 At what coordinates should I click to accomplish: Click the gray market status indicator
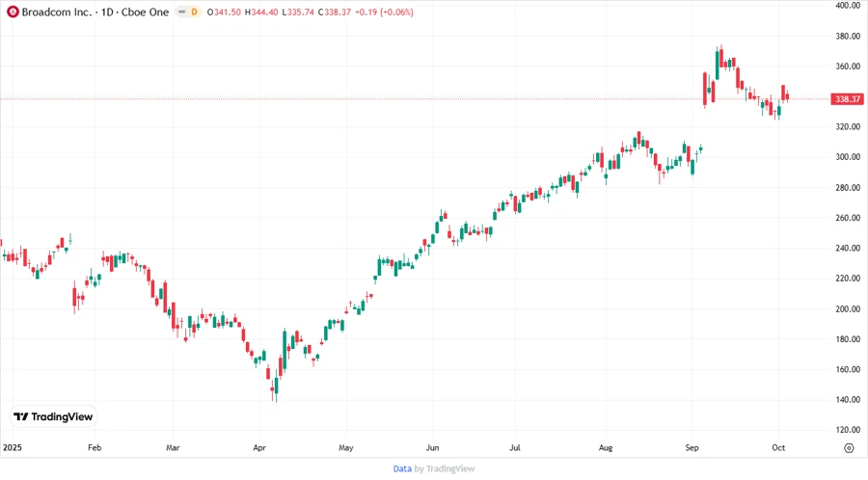click(x=179, y=12)
